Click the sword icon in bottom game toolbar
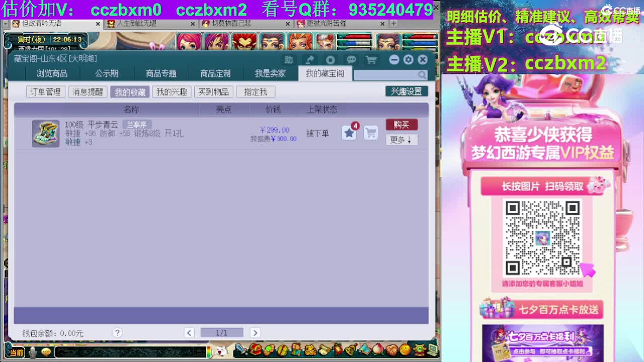Viewport: 644px width, 362px height. click(241, 349)
